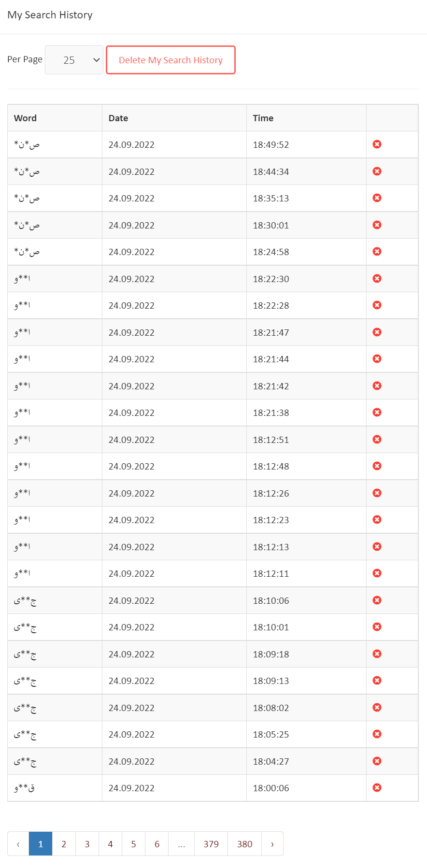427x868 pixels.
Task: Go to the next page arrow
Action: pyautogui.click(x=272, y=844)
